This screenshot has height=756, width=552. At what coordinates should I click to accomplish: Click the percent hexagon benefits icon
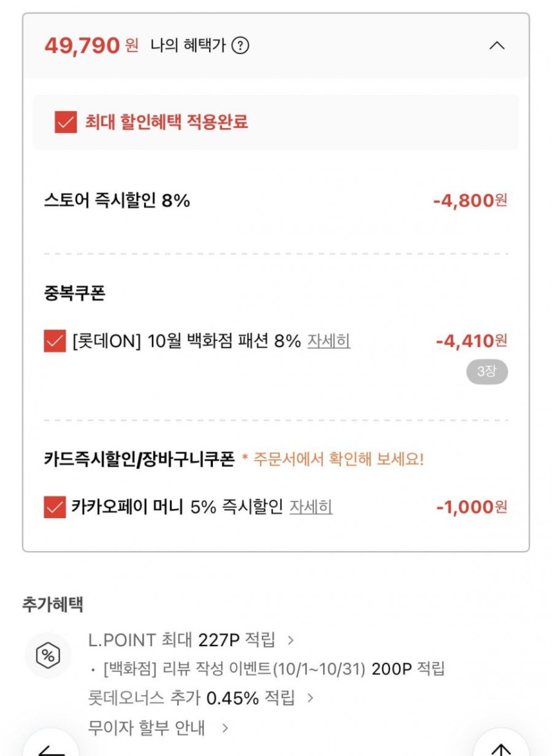[48, 656]
